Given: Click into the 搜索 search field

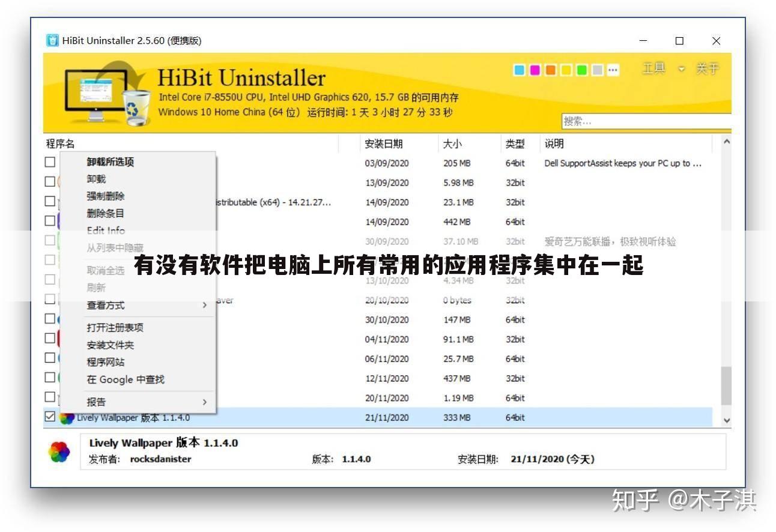Looking at the screenshot, I should 646,121.
